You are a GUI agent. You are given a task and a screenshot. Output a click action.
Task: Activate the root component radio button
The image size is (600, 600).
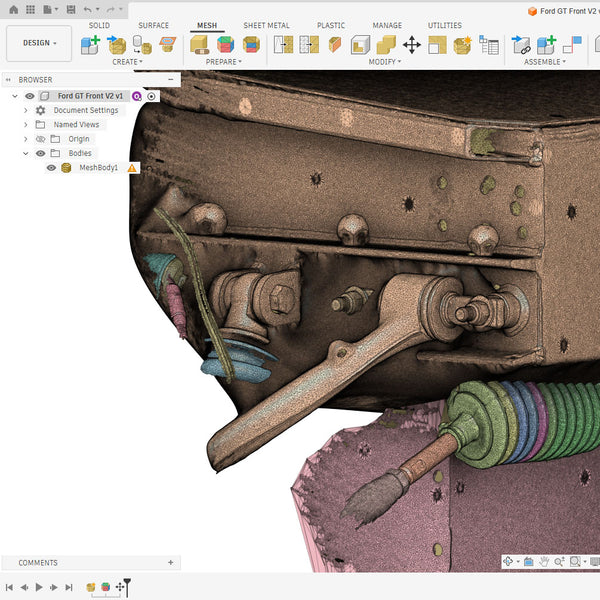tap(152, 96)
